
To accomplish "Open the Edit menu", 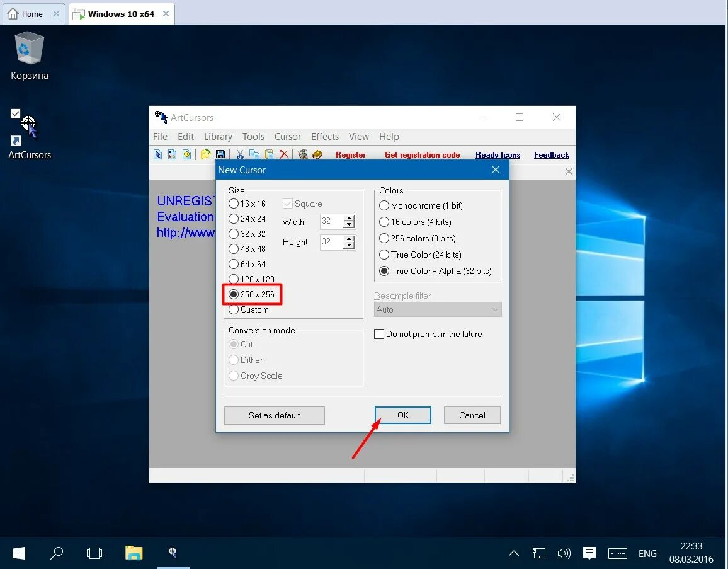I will tap(186, 137).
